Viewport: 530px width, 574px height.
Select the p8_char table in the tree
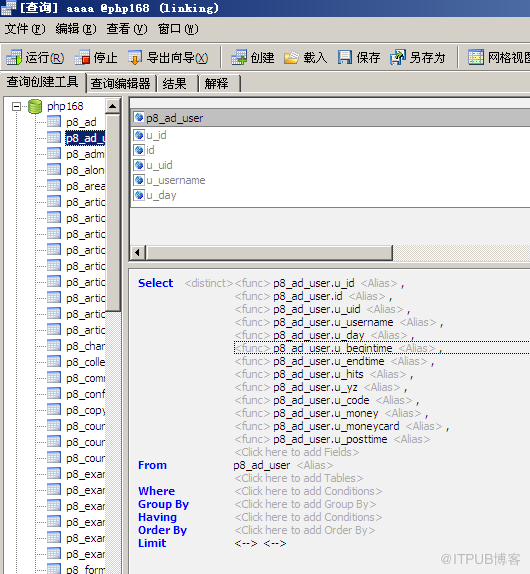point(85,346)
